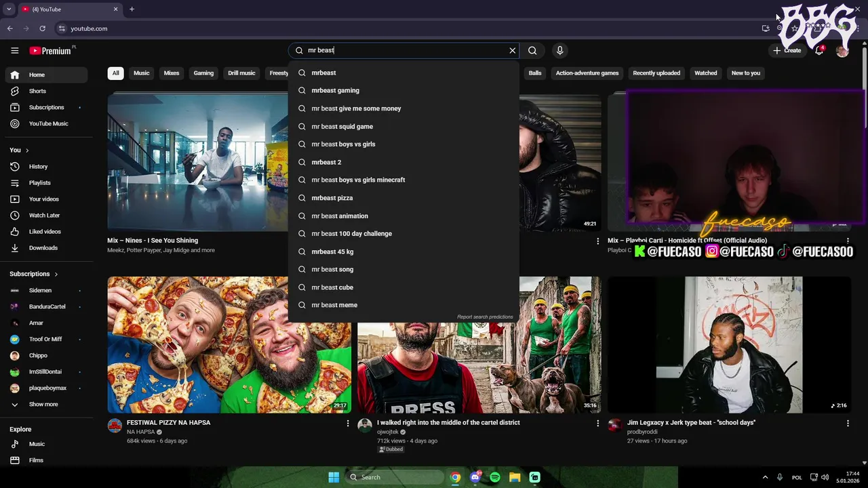The width and height of the screenshot is (868, 488).
Task: Choose 'mr beast squid game' suggestion
Action: point(403,126)
